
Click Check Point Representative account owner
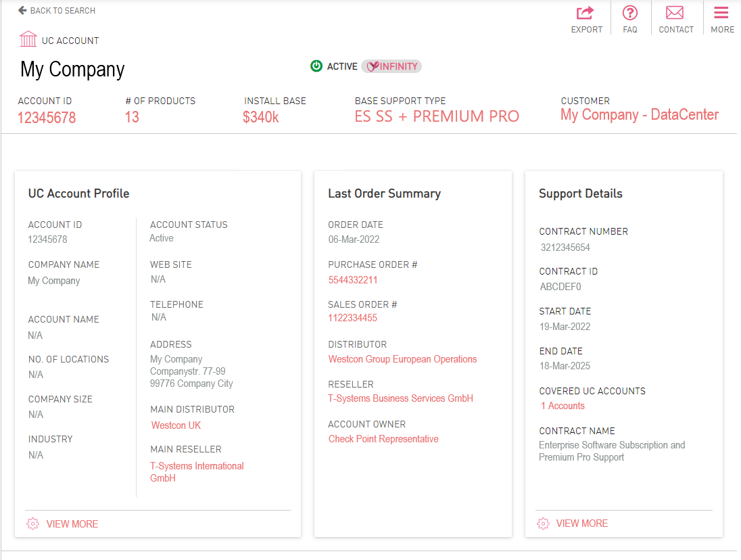[x=383, y=439]
